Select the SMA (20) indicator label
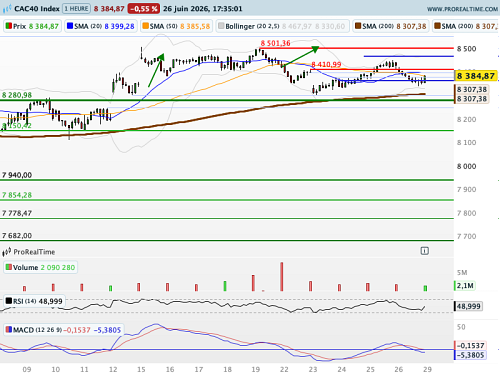Screen dimensions: 500x375 101,26
